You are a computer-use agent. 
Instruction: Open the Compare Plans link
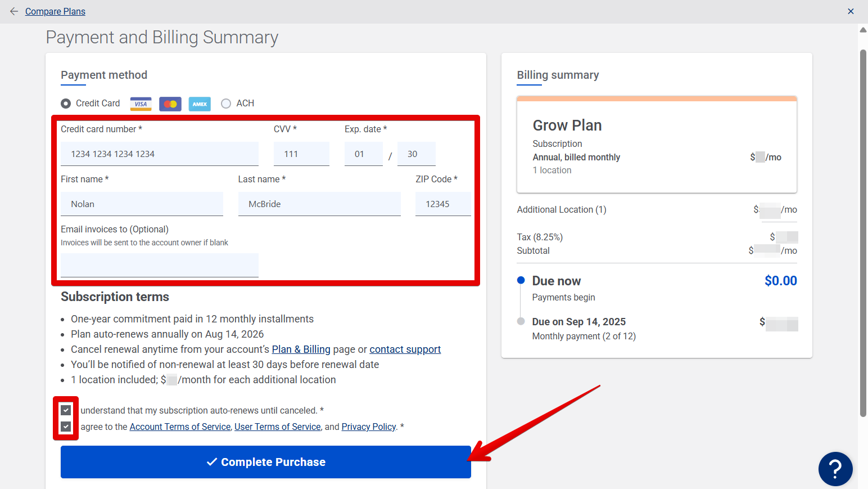[55, 11]
